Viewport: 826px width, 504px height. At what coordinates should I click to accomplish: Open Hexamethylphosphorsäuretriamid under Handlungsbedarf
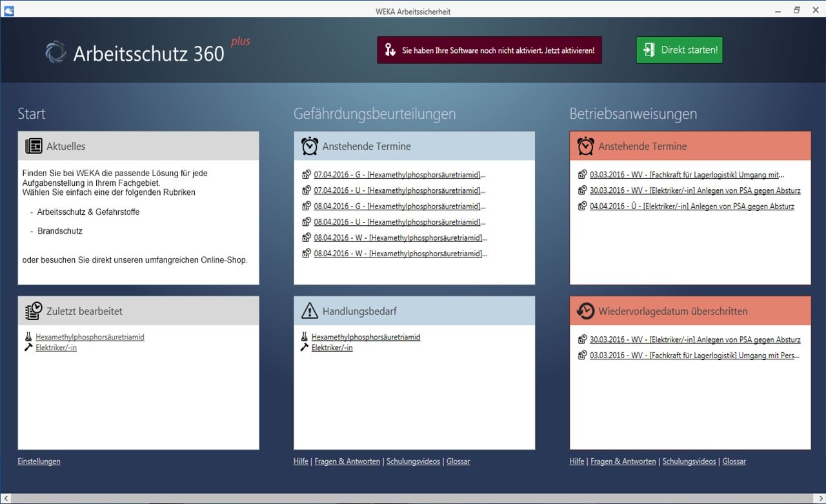[x=366, y=338]
